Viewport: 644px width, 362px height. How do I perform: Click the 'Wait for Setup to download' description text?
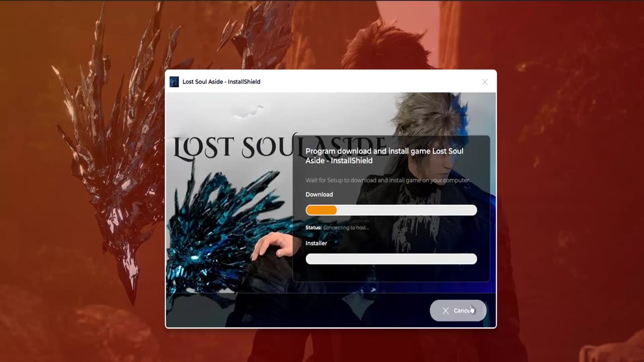(x=387, y=180)
